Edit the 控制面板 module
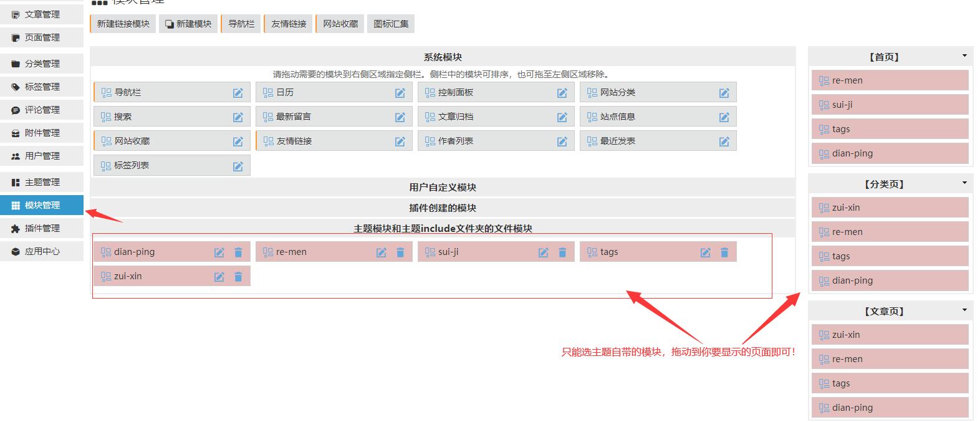This screenshot has width=980, height=422. tap(562, 93)
